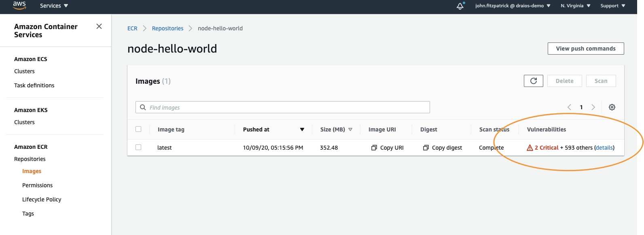
Task: Close the Amazon Container Services sidebar
Action: 99,26
